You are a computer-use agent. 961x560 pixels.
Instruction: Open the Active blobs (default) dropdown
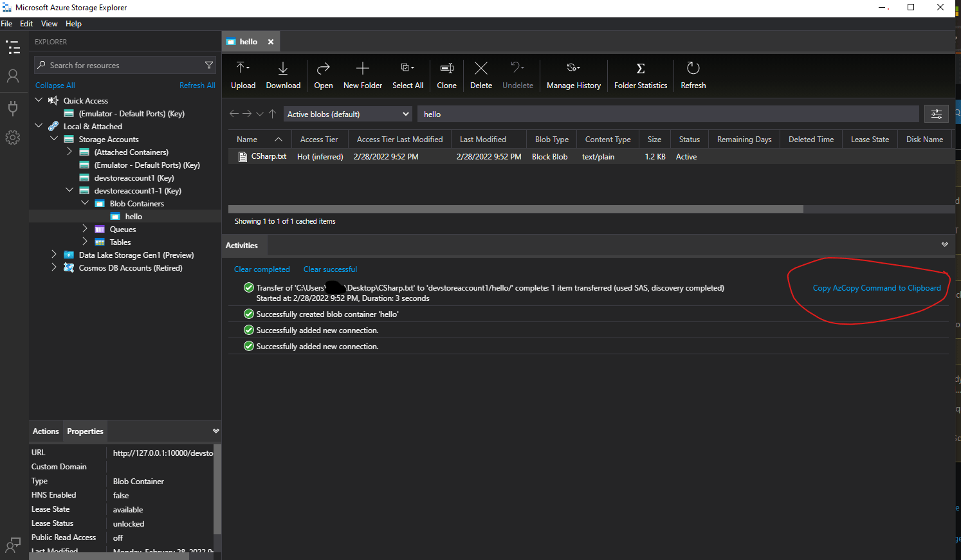coord(347,114)
